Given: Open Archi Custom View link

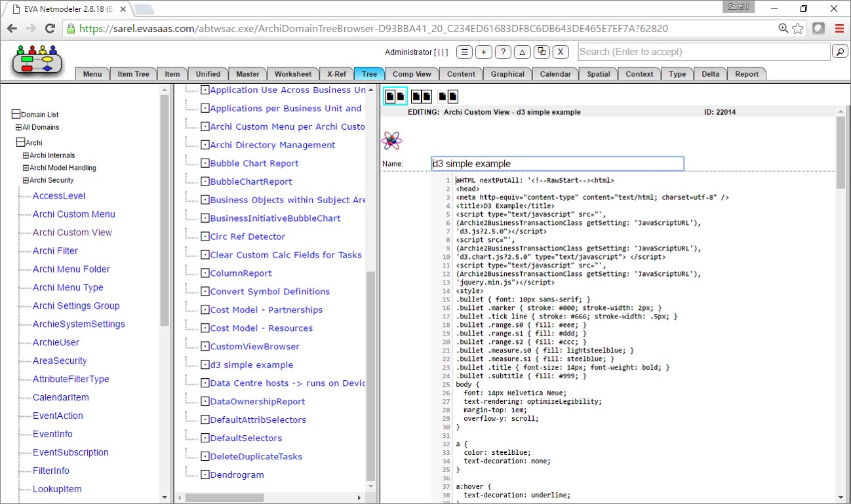Looking at the screenshot, I should [72, 233].
